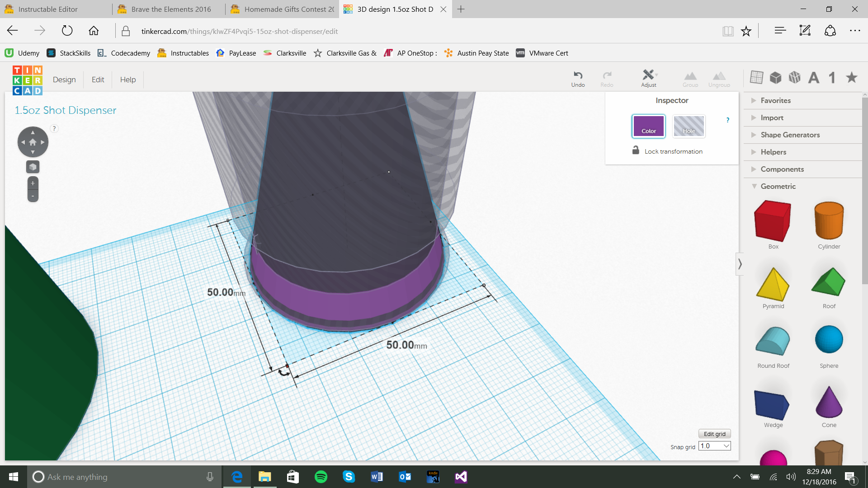Image resolution: width=868 pixels, height=488 pixels.
Task: Click the Undo arrow icon
Action: (578, 75)
